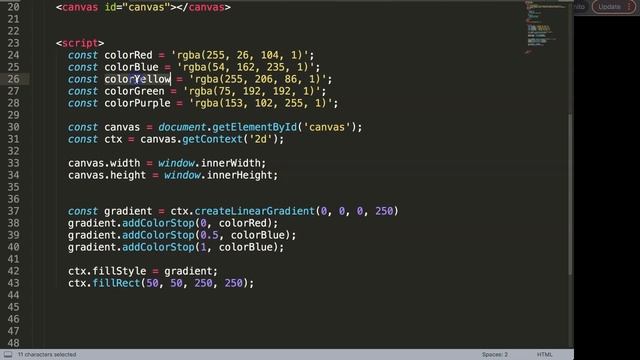Toggle the side panel icon in status bar
The height and width of the screenshot is (360, 640).
(8, 354)
